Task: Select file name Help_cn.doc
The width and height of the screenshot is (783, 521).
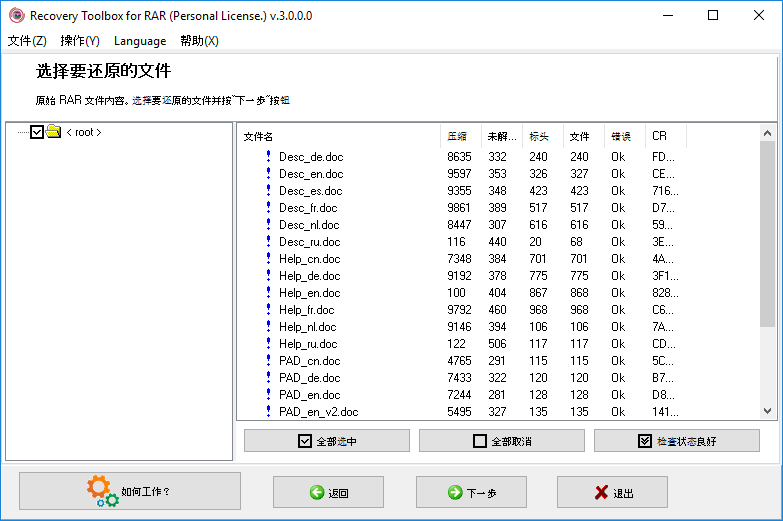Action: 310,259
